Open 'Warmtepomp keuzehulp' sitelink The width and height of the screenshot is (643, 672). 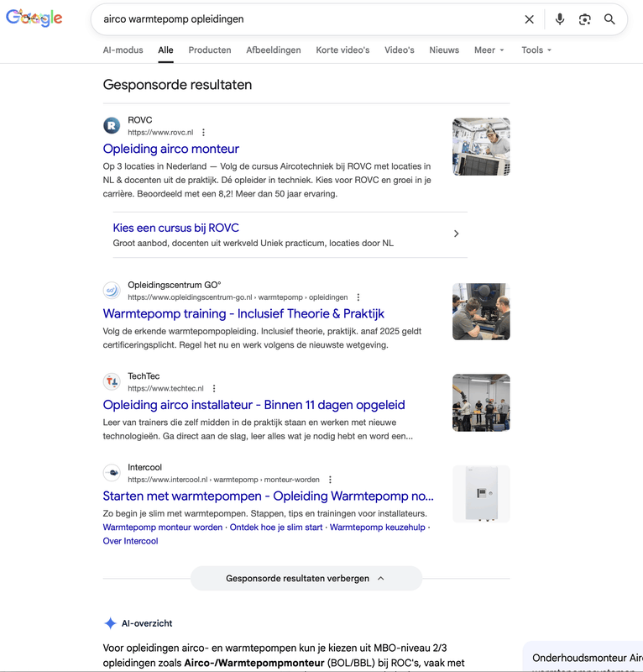[378, 528]
